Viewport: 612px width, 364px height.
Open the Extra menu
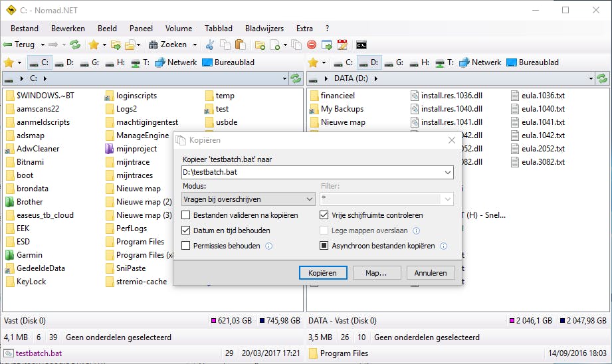pyautogui.click(x=304, y=29)
